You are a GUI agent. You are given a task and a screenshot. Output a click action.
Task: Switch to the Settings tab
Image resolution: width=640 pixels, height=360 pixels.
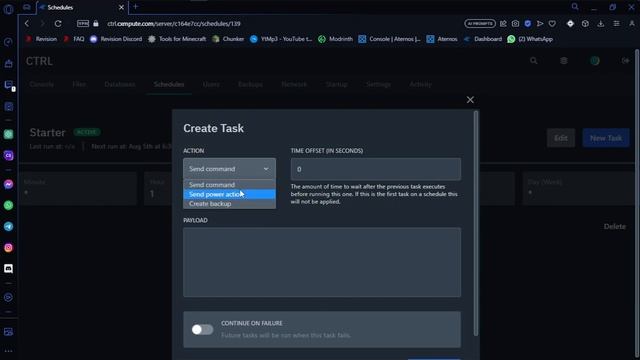tap(378, 84)
